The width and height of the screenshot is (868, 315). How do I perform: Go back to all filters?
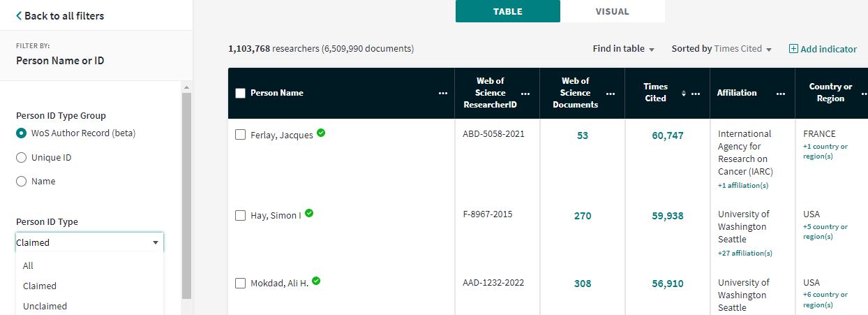coord(60,15)
